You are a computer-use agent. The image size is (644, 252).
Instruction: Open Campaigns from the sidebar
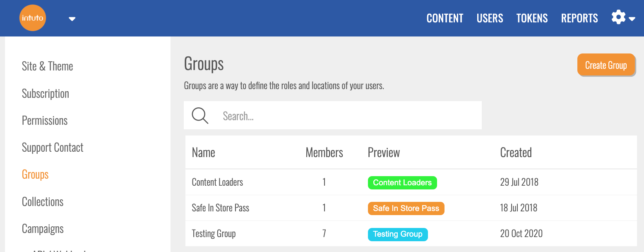(43, 229)
